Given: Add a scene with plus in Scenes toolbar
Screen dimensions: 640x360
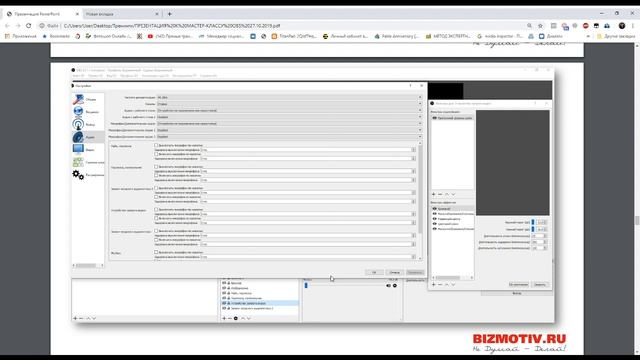Looking at the screenshot, I should point(75,318).
